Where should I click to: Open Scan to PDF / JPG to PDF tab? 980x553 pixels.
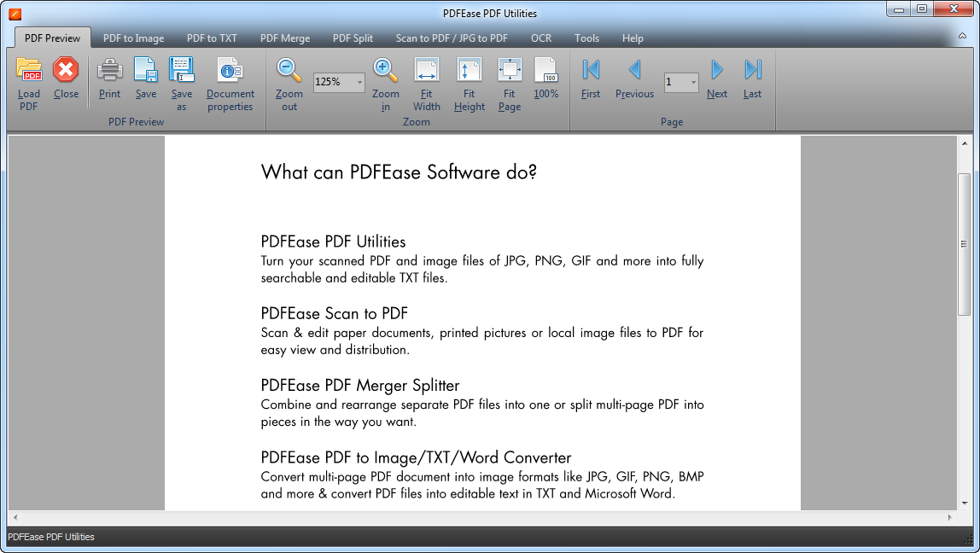[452, 38]
